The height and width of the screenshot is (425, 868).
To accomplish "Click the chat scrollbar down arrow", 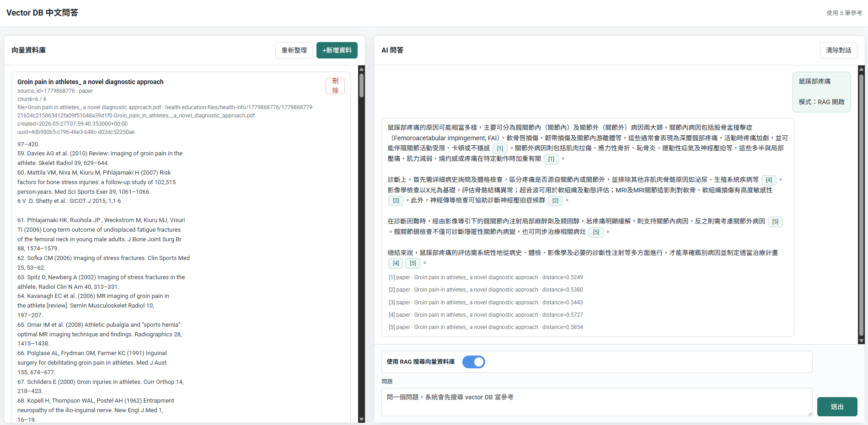I will (x=862, y=340).
